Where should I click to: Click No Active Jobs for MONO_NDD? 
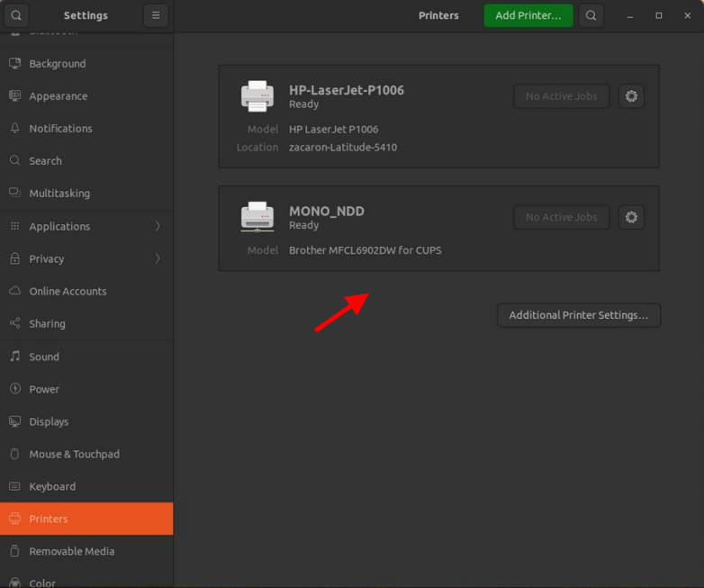tap(561, 217)
